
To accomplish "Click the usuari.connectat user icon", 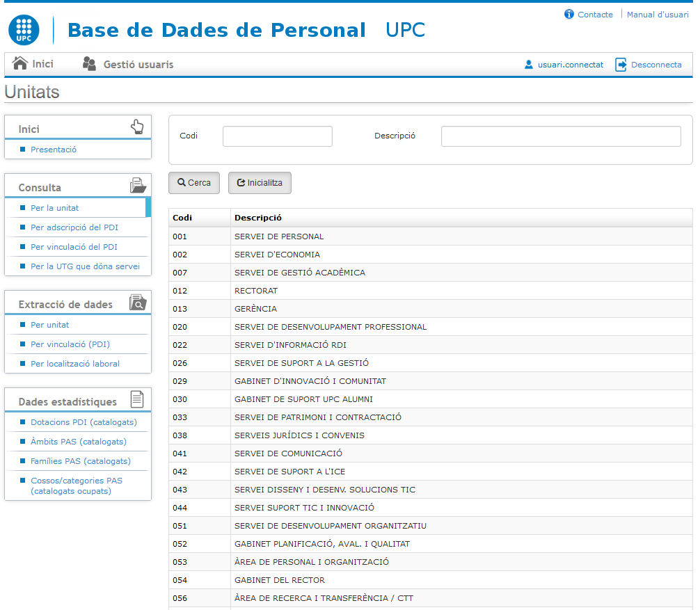I will tap(529, 65).
